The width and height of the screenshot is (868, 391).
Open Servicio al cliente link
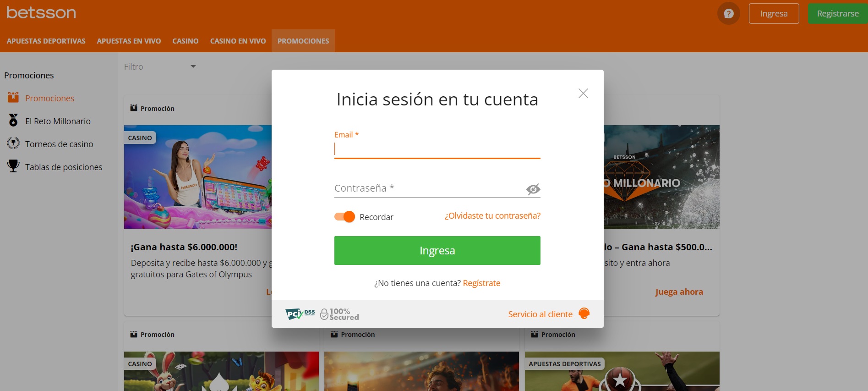tap(540, 314)
